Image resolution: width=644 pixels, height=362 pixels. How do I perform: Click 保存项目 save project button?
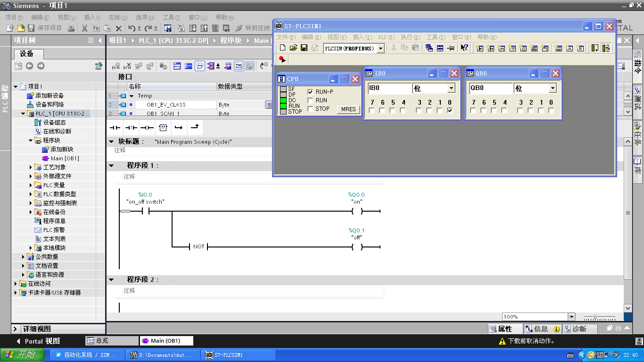tap(45, 28)
